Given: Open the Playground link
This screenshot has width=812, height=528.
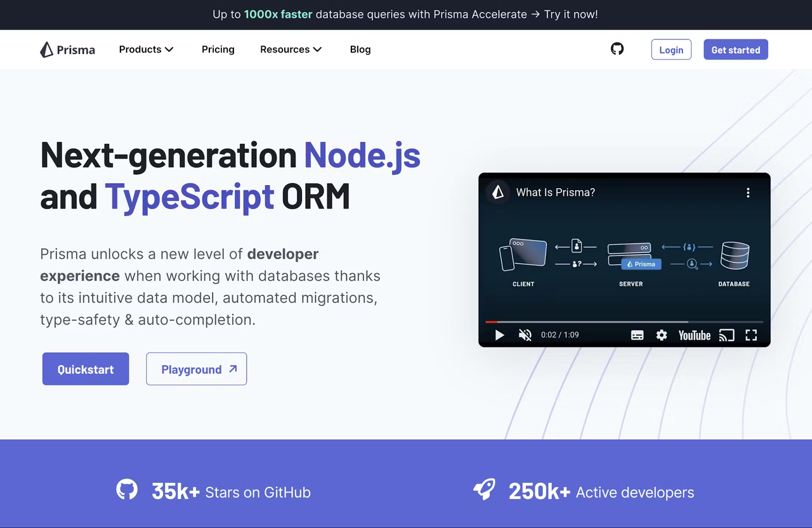Looking at the screenshot, I should tap(197, 369).
